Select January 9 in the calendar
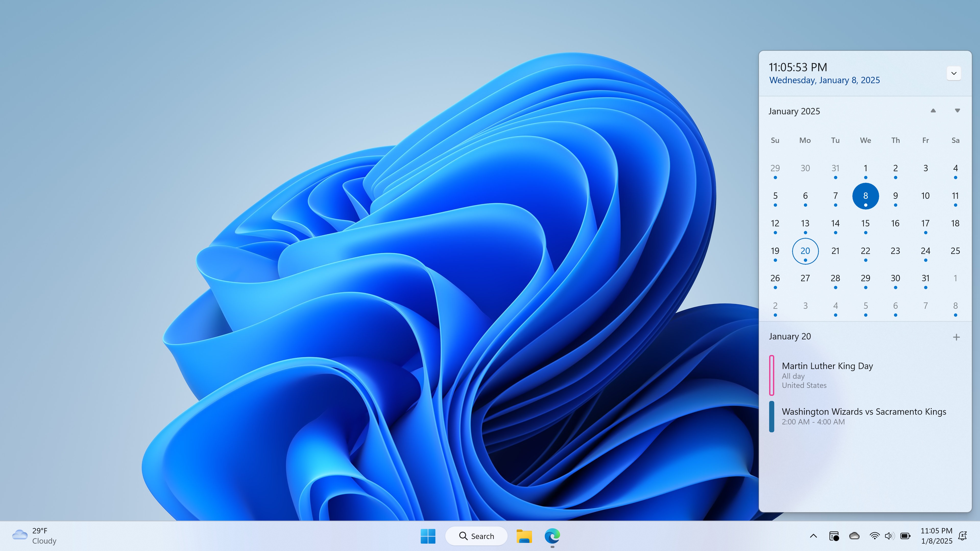The image size is (980, 551). click(896, 196)
